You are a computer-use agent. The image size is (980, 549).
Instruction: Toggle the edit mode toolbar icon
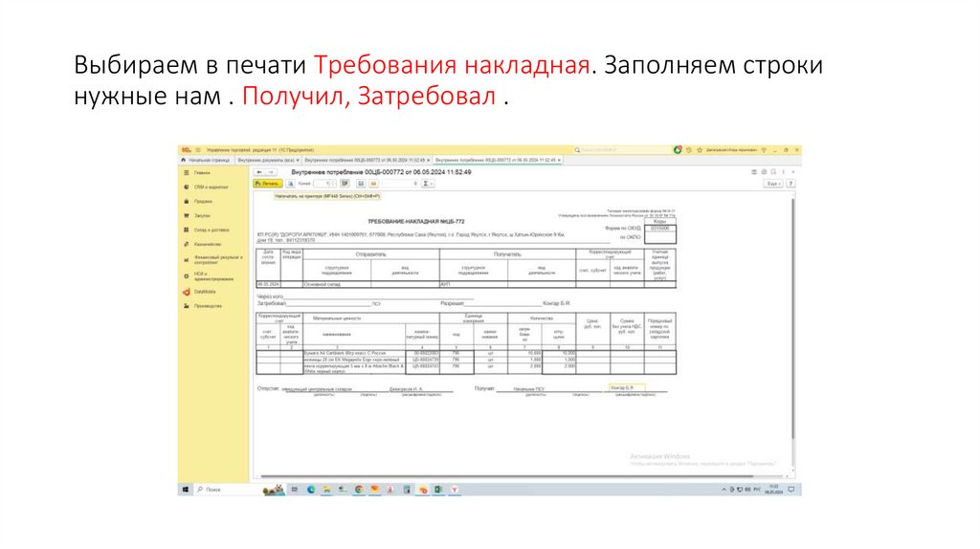[x=345, y=184]
